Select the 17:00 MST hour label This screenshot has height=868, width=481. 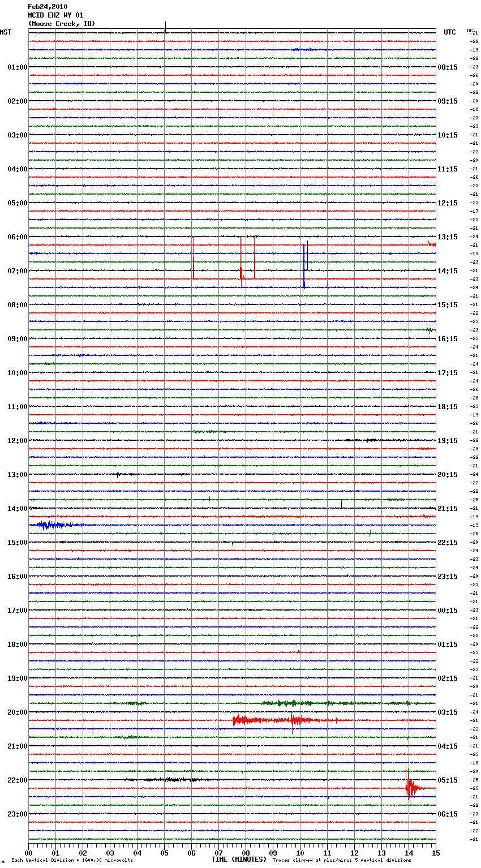(18, 611)
